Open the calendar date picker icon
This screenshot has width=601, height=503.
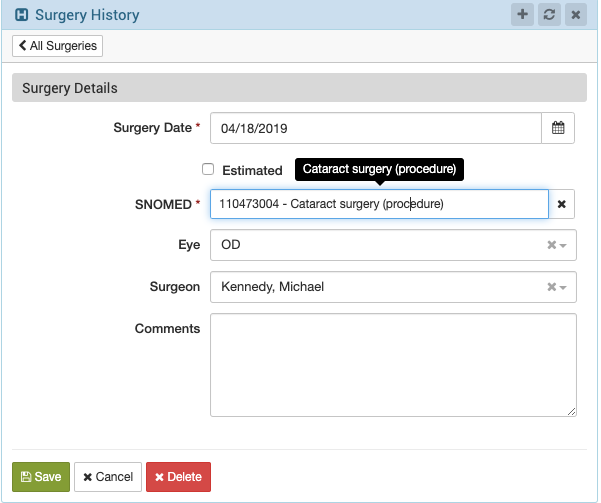pos(558,128)
